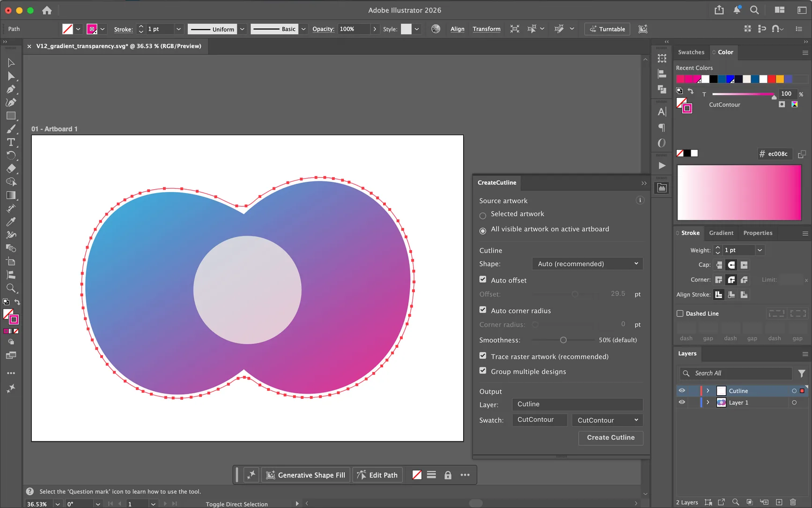The image size is (812, 508).
Task: Adjust the Smoothness slider handle
Action: 563,340
